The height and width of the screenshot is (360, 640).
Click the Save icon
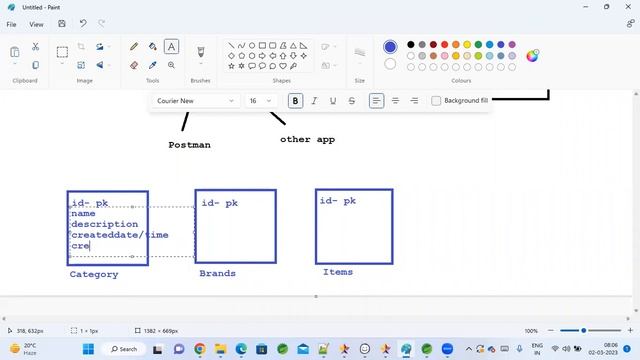click(62, 24)
